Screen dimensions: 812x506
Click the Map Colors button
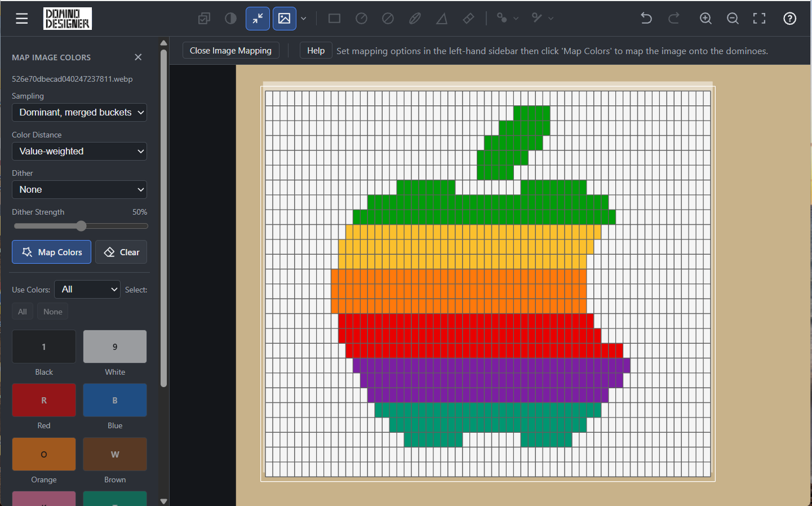pyautogui.click(x=51, y=252)
